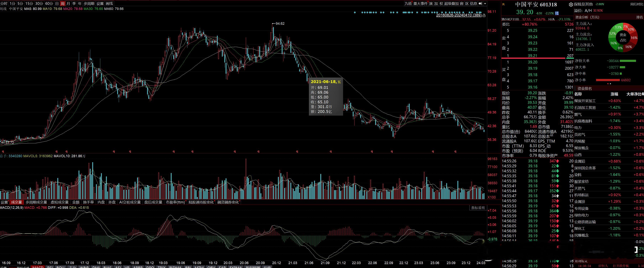
Task: Switch chart to 年 yearly period
Action: point(80,4)
